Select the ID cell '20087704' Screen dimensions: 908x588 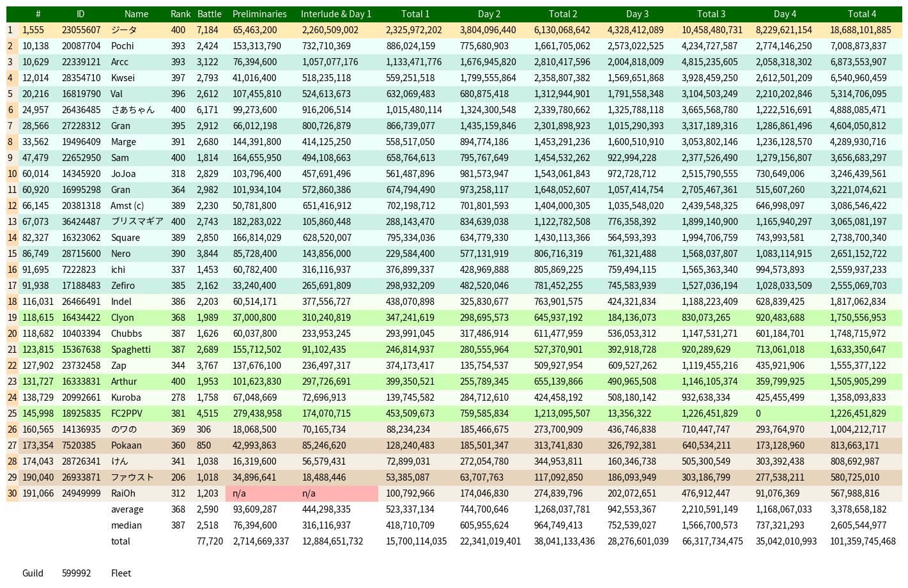[x=81, y=46]
